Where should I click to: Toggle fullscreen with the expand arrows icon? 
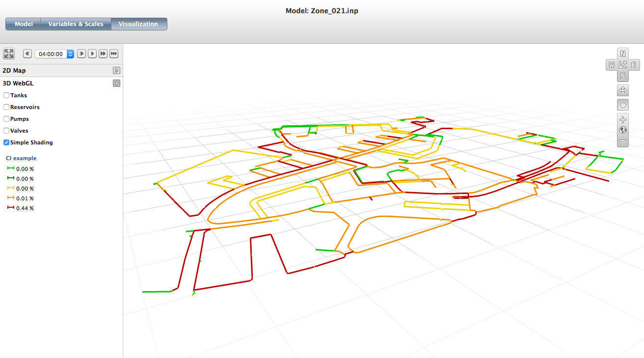[9, 54]
